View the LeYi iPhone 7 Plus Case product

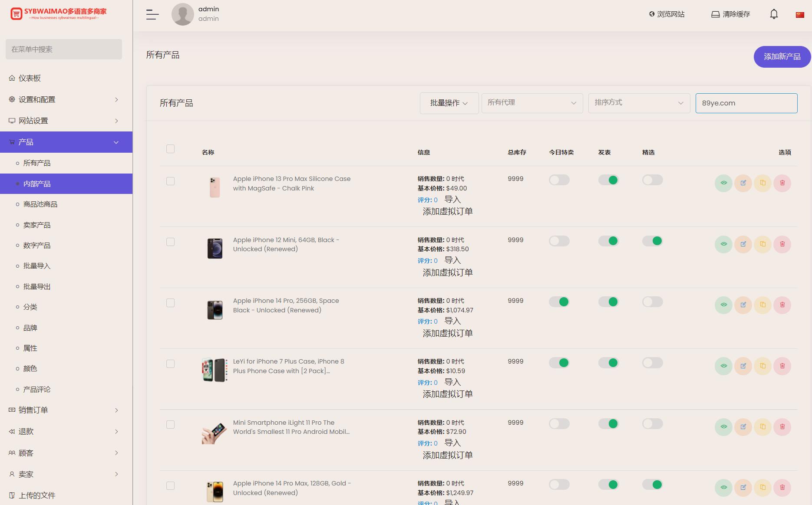click(x=723, y=366)
